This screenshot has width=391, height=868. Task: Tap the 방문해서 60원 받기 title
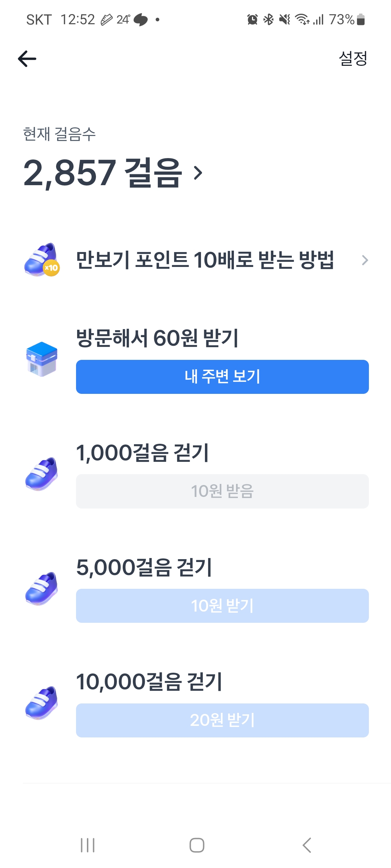(x=157, y=338)
